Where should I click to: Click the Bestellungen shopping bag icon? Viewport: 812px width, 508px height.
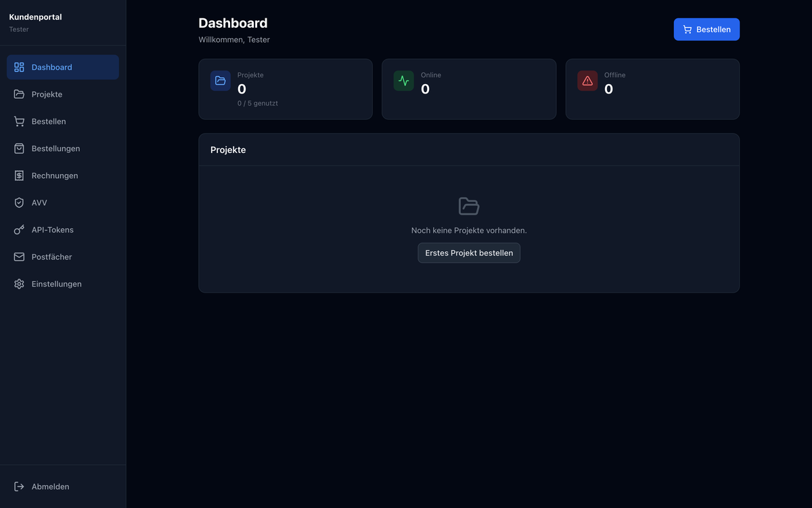[19, 148]
